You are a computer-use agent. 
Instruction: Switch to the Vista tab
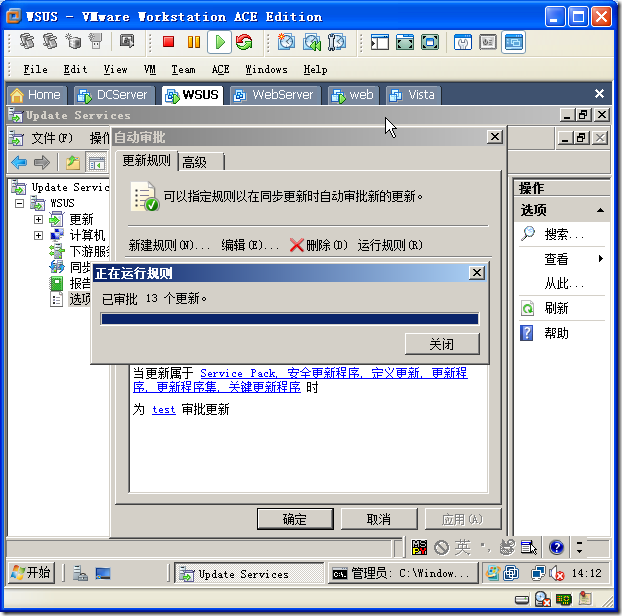coord(413,95)
